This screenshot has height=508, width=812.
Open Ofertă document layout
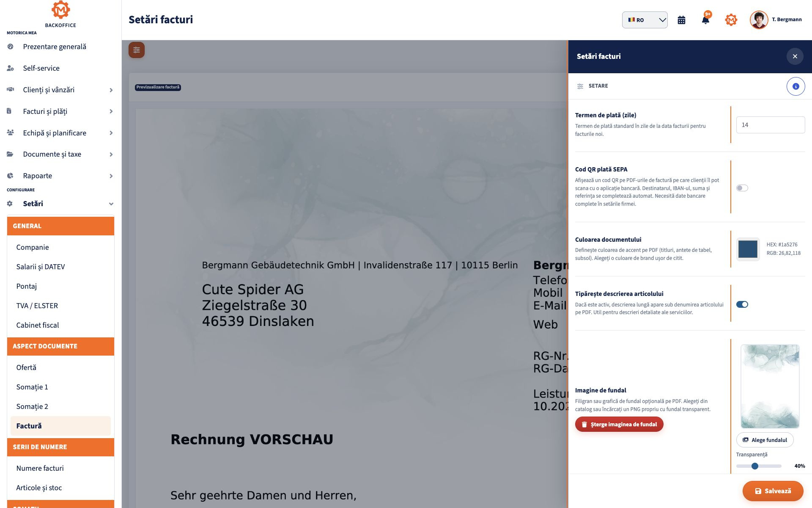(60, 367)
